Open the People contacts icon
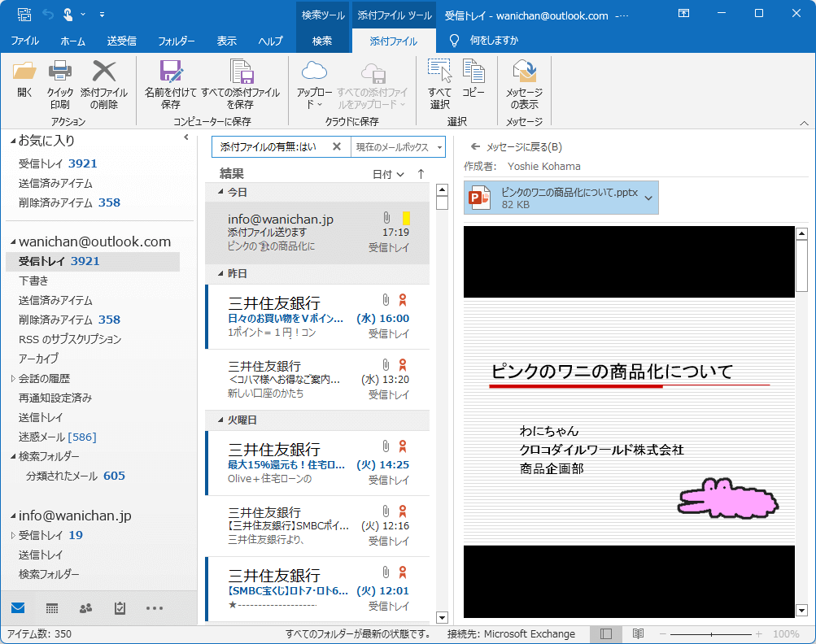Screen dimensions: 816x644 86,607
